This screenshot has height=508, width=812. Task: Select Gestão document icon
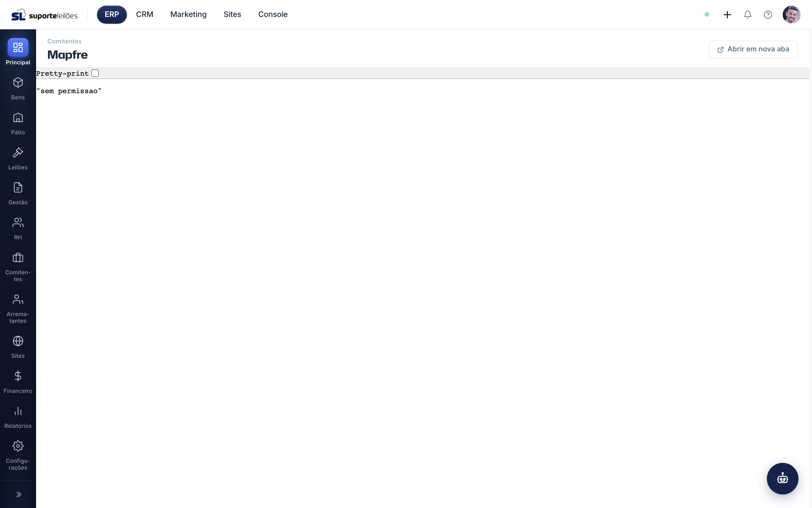point(18,187)
